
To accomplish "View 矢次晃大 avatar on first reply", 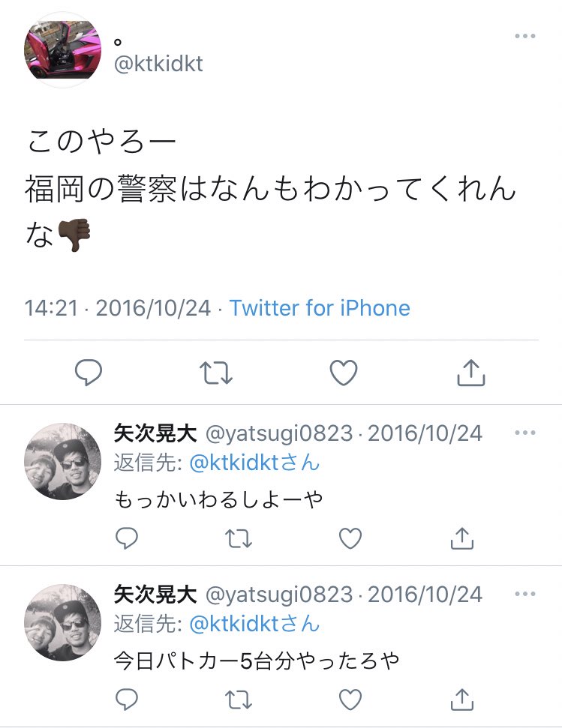I will [63, 461].
